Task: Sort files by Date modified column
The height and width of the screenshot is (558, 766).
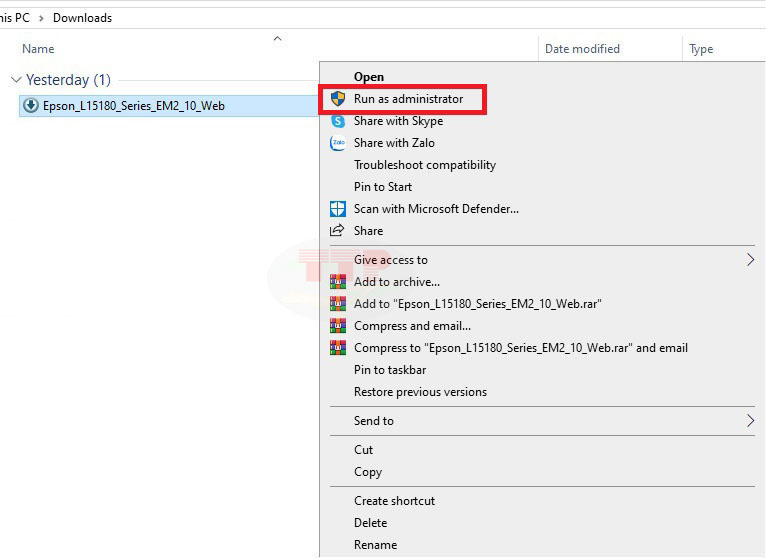Action: (x=582, y=49)
